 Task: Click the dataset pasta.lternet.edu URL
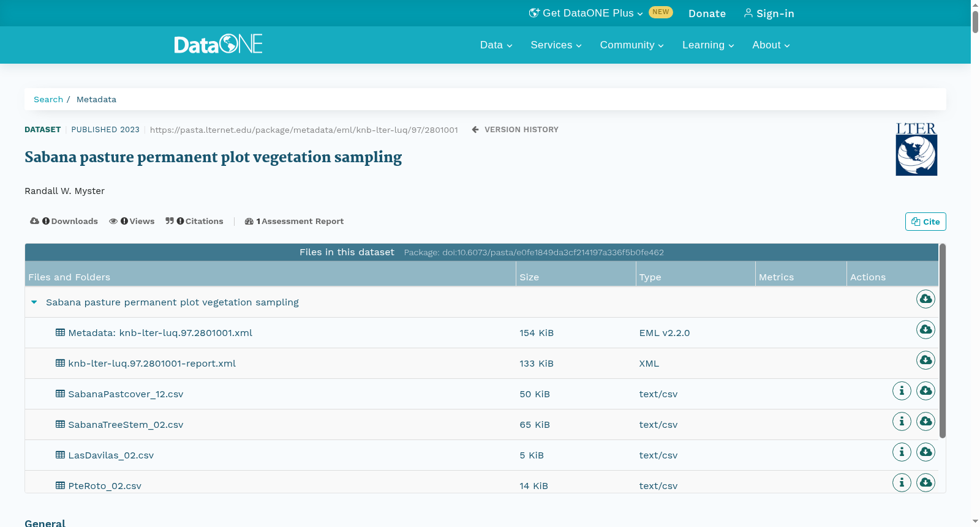(304, 130)
